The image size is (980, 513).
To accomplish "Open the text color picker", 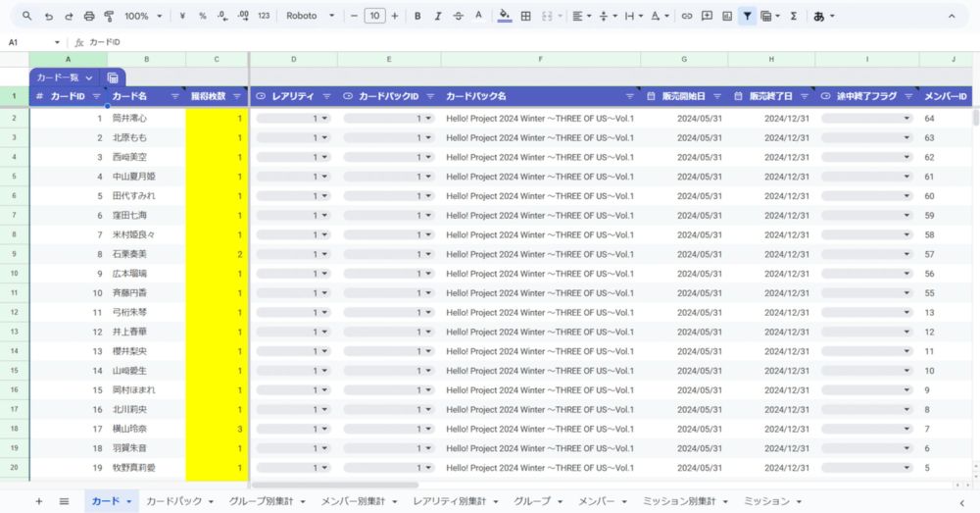I will [479, 17].
